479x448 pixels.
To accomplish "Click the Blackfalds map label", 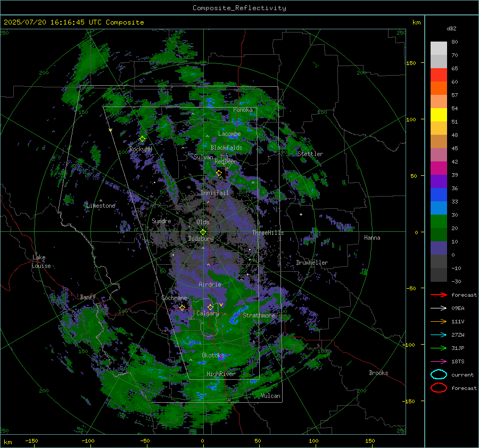I will click(x=226, y=148).
